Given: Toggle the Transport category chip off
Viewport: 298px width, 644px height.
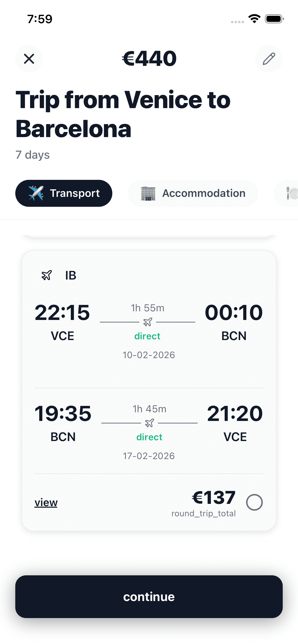Looking at the screenshot, I should click(x=64, y=193).
